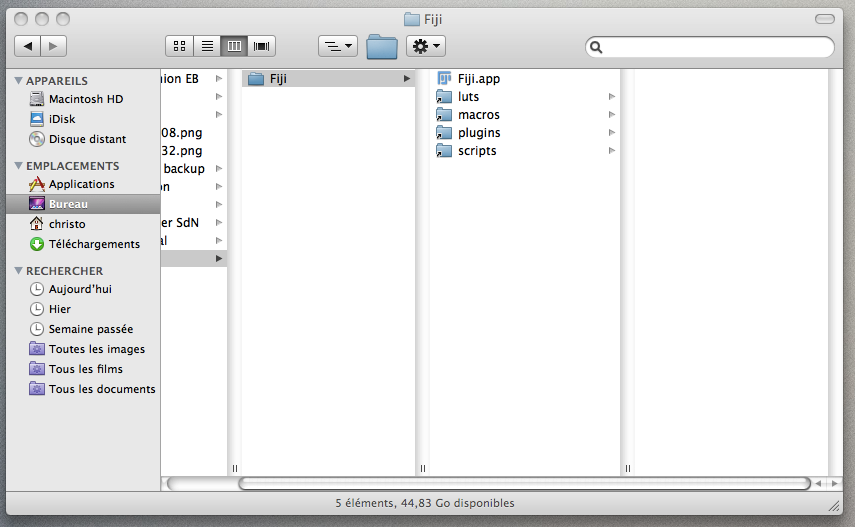
Task: Open iDisk in sidebar
Action: point(83,119)
